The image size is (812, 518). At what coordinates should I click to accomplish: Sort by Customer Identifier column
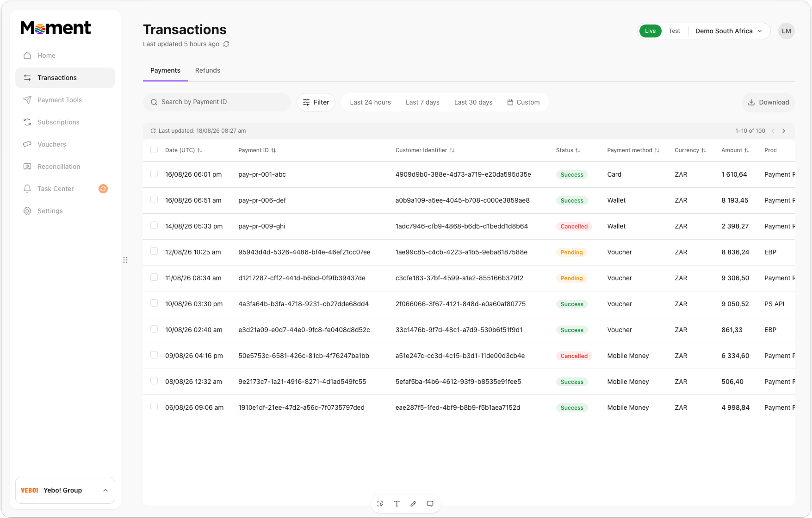tap(452, 150)
